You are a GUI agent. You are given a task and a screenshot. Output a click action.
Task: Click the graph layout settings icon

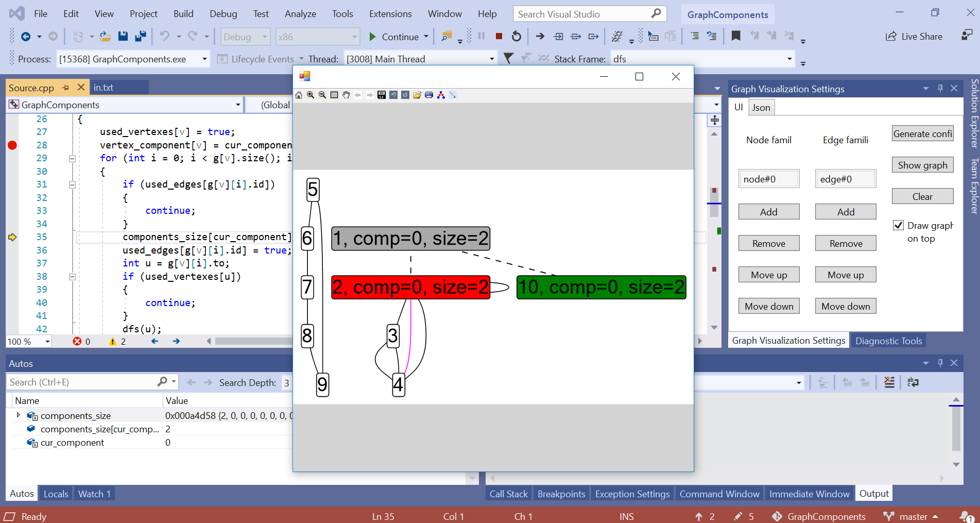click(441, 95)
